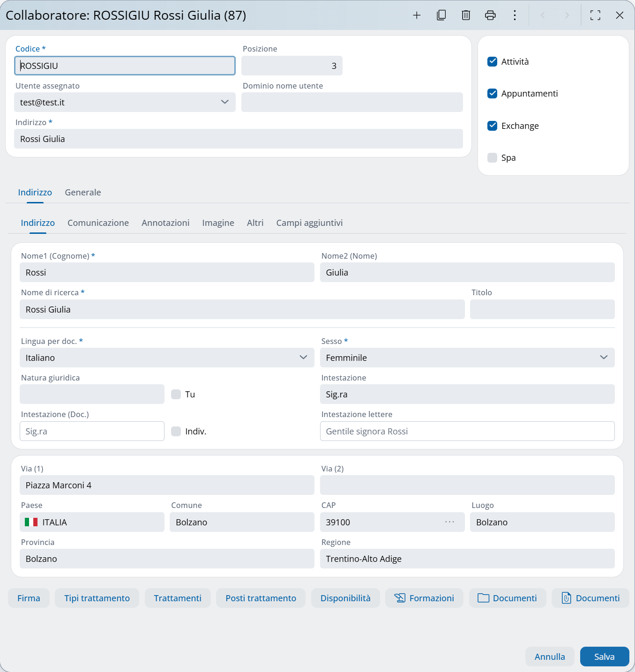Image resolution: width=635 pixels, height=672 pixels.
Task: Disable the Exchange checkbox
Action: [492, 126]
